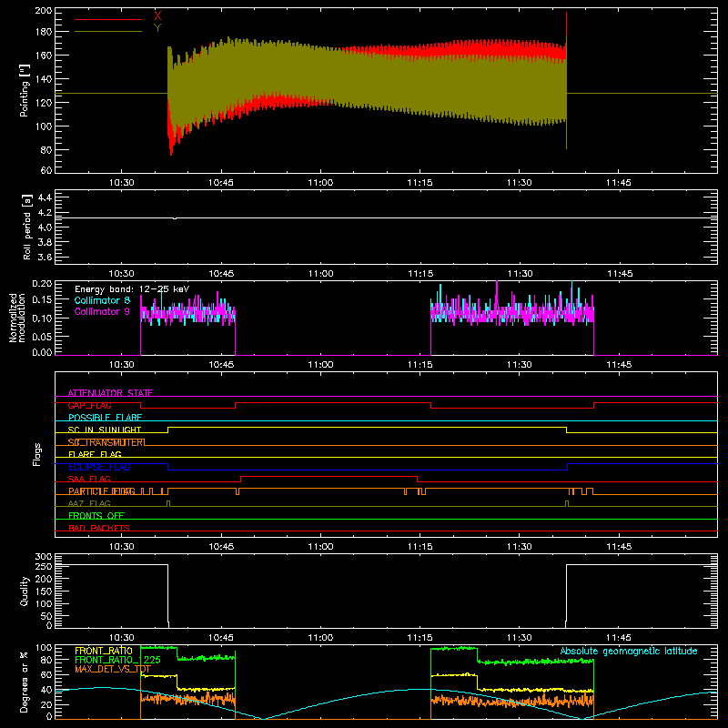728x728 pixels.
Task: Click the '300' value on Quality axis
Action: point(44,557)
